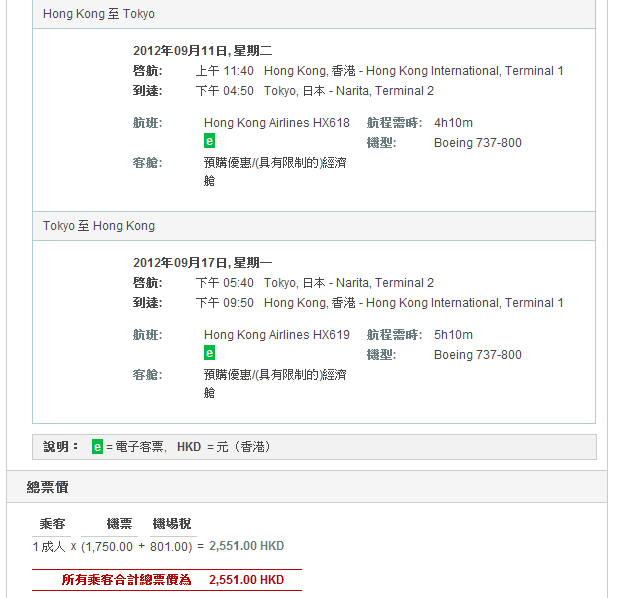
Task: Click the Hong Kong Airlines HX618 flight number
Action: [x=276, y=123]
